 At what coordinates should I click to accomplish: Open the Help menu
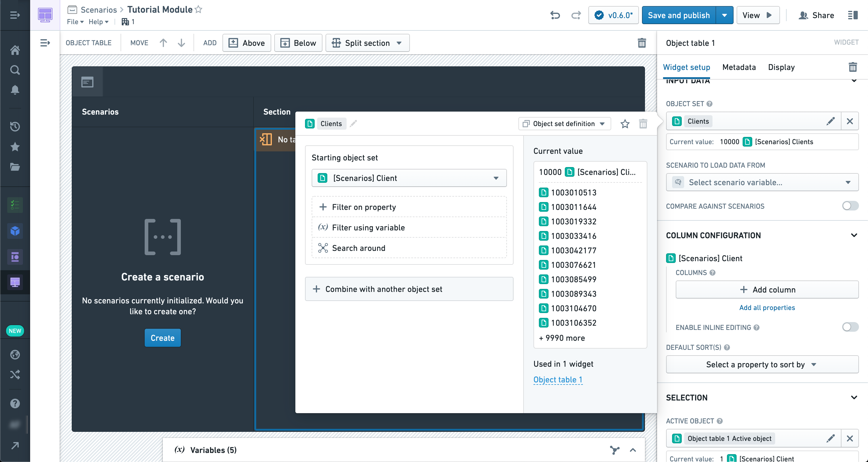[x=98, y=22]
